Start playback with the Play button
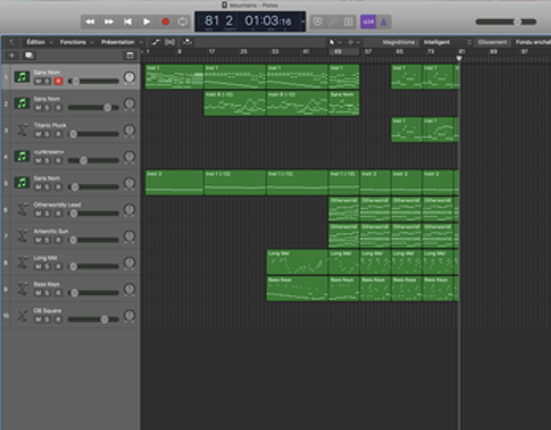Screen dimensions: 551x430 point(147,22)
